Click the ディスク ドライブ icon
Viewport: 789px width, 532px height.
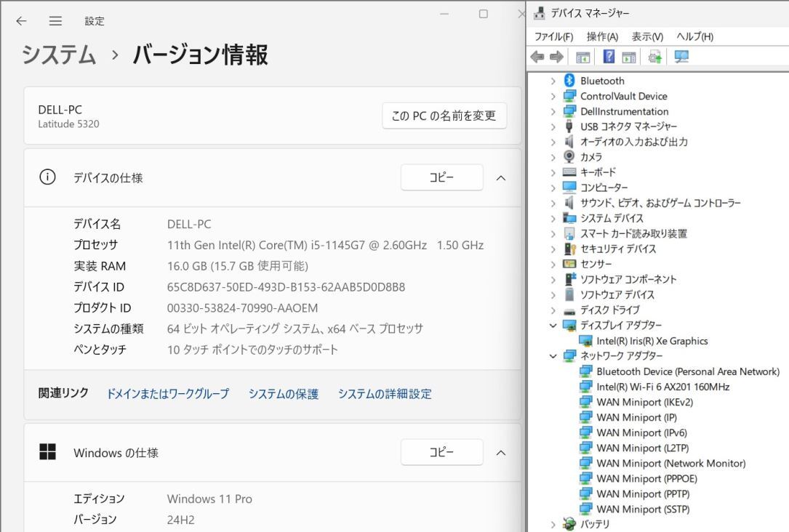(x=569, y=310)
